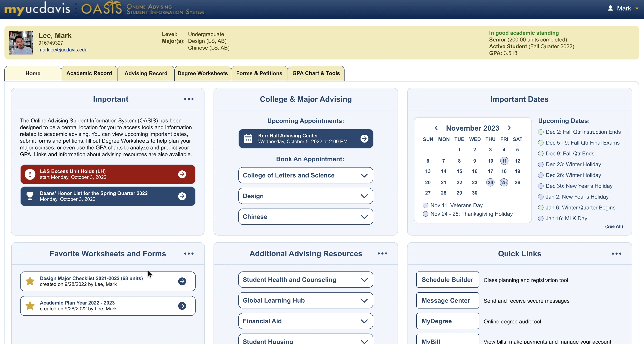The height and width of the screenshot is (344, 644).
Task: Toggle the Veterans Day radio button Nov 11
Action: pos(425,205)
